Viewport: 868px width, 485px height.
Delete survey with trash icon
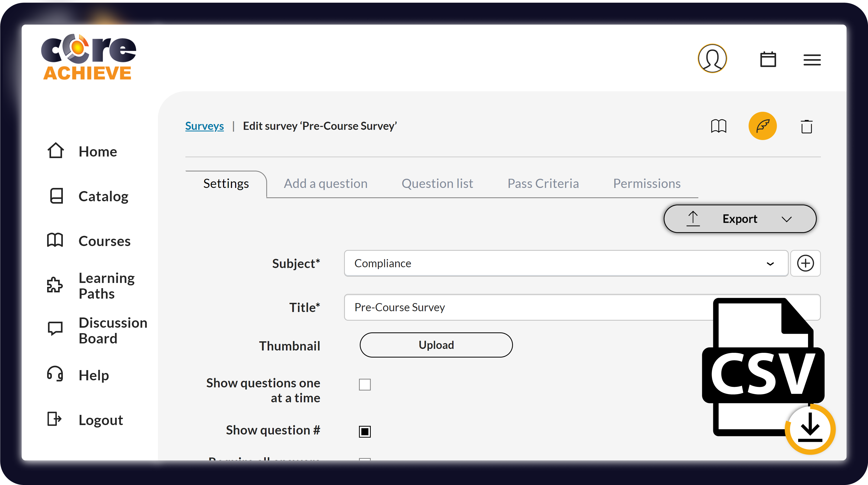tap(806, 127)
